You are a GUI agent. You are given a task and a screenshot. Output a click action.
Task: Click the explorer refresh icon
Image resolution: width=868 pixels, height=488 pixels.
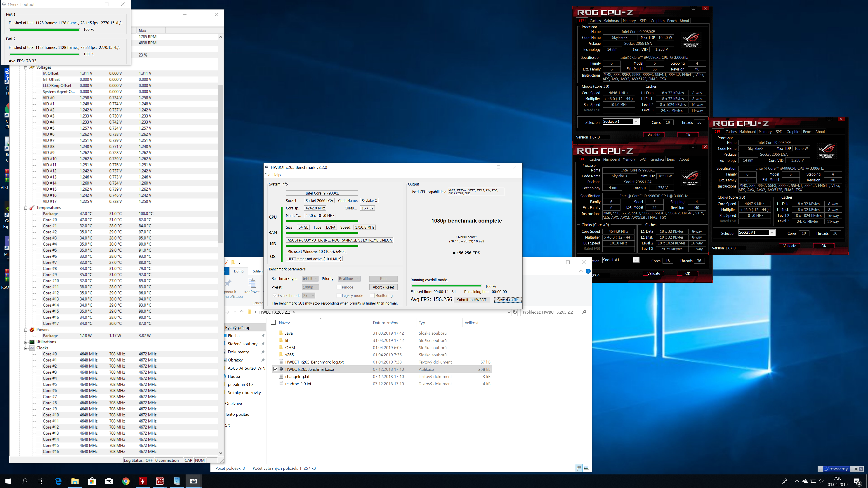pyautogui.click(x=515, y=312)
